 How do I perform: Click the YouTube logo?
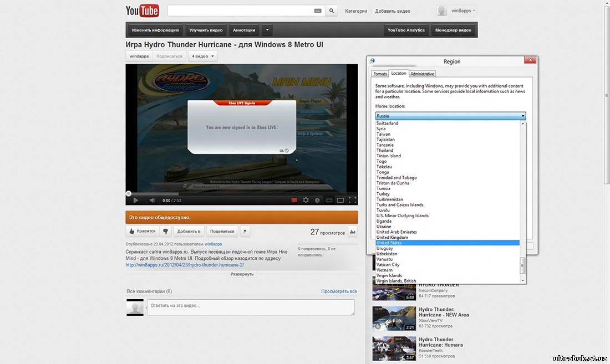point(142,11)
